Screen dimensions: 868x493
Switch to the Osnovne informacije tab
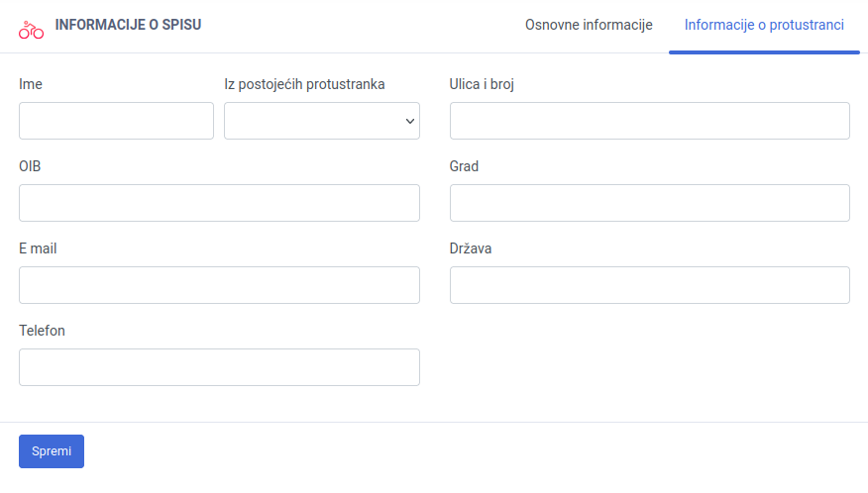(589, 25)
